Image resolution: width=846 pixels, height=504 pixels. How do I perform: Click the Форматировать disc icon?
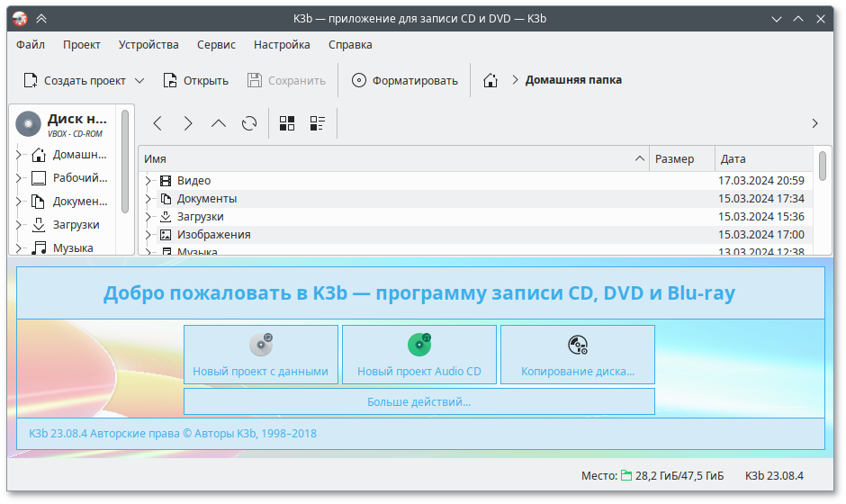359,80
